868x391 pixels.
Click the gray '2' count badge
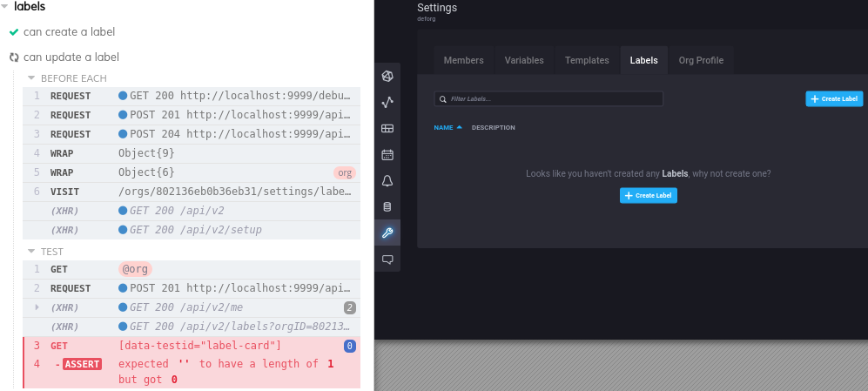(x=349, y=308)
